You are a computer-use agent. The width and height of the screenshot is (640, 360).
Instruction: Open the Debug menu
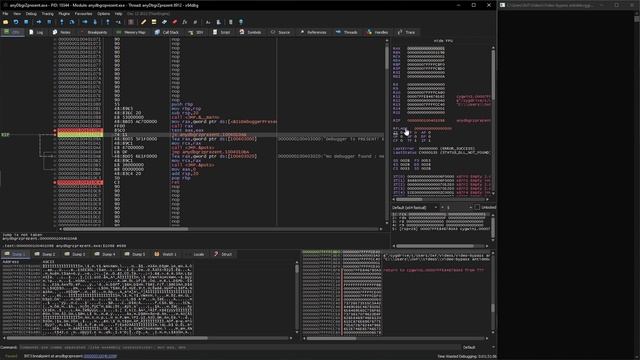click(x=31, y=13)
